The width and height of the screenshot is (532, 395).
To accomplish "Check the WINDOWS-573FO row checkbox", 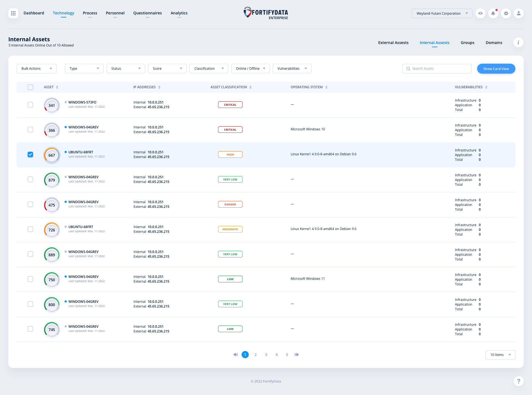I will [x=30, y=105].
